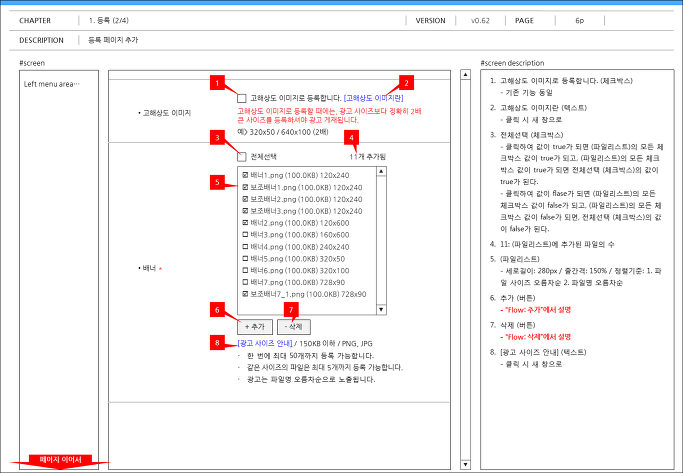Toggle the 전체선택 checkbox
The width and height of the screenshot is (683, 473).
point(242,156)
